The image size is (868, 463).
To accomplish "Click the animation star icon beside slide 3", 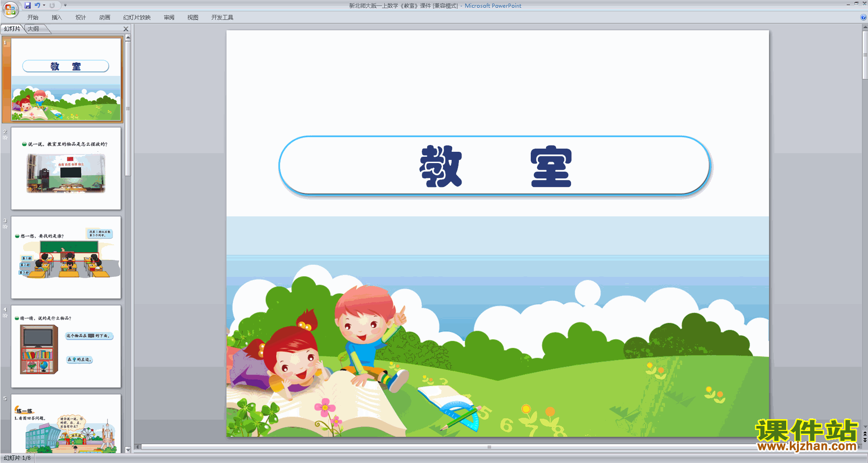I will [5, 226].
